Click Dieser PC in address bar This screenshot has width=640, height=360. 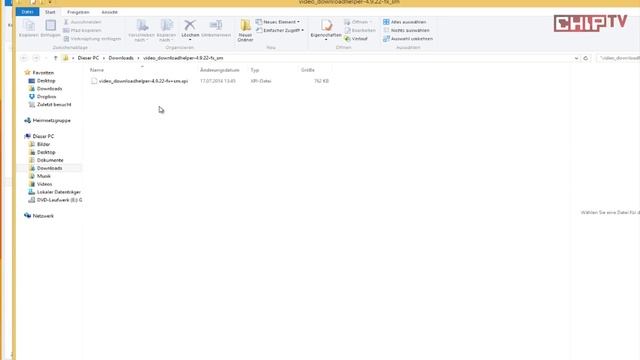click(88, 58)
